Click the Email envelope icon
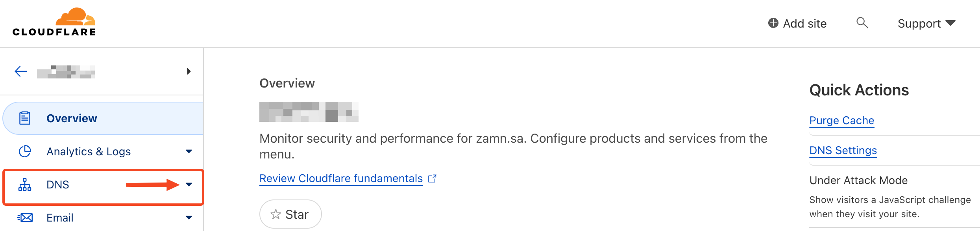 point(25,218)
